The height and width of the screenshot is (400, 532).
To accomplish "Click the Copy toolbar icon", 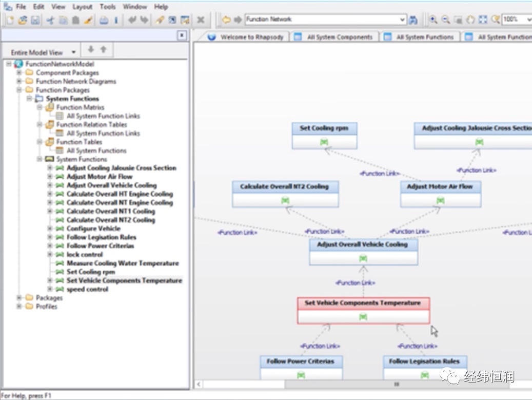I will [x=63, y=20].
